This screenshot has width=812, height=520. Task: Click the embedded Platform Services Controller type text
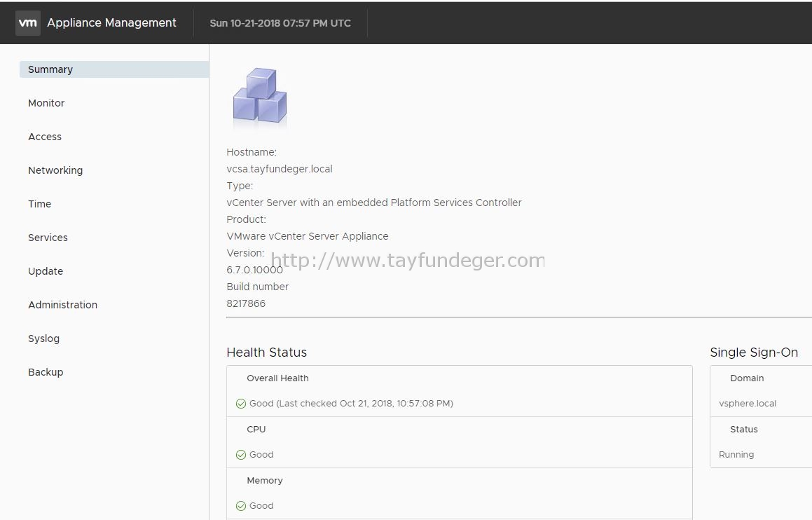[x=374, y=203]
